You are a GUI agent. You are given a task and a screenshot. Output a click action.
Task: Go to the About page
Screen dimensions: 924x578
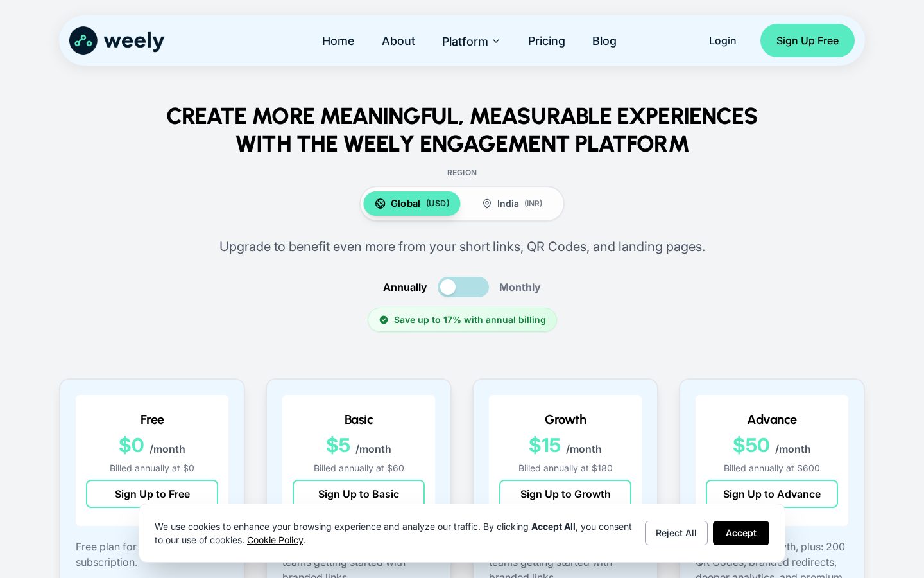click(398, 41)
